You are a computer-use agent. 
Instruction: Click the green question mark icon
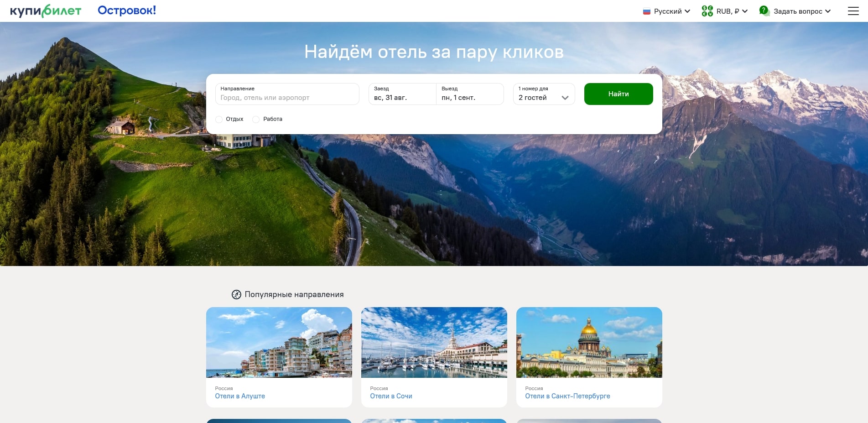pyautogui.click(x=764, y=10)
